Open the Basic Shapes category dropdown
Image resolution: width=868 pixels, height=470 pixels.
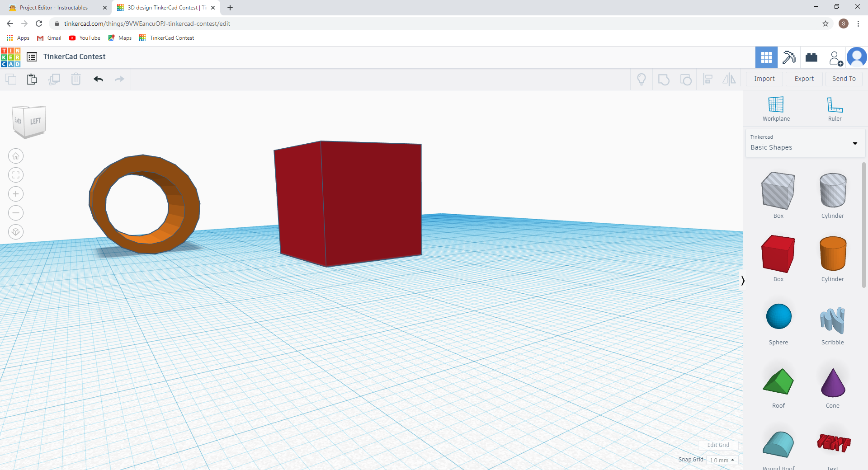pyautogui.click(x=854, y=143)
